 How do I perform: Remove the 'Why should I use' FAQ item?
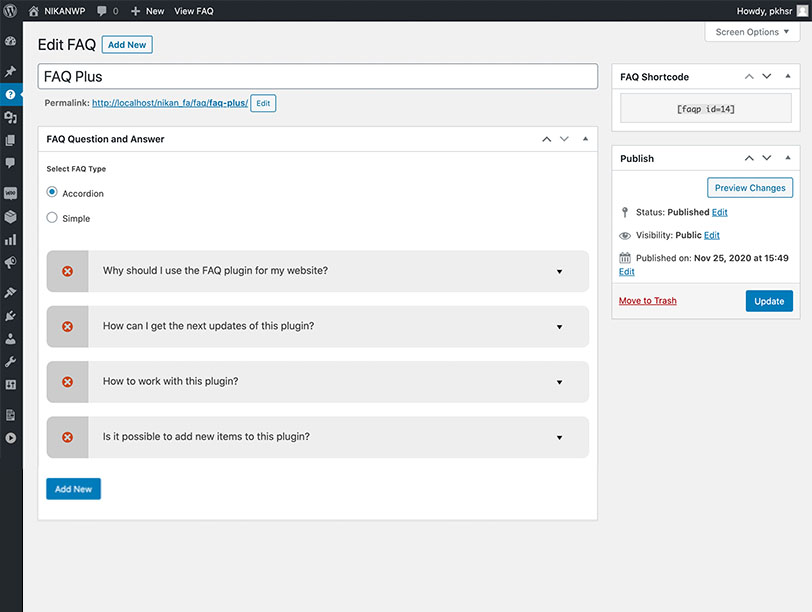[x=68, y=271]
